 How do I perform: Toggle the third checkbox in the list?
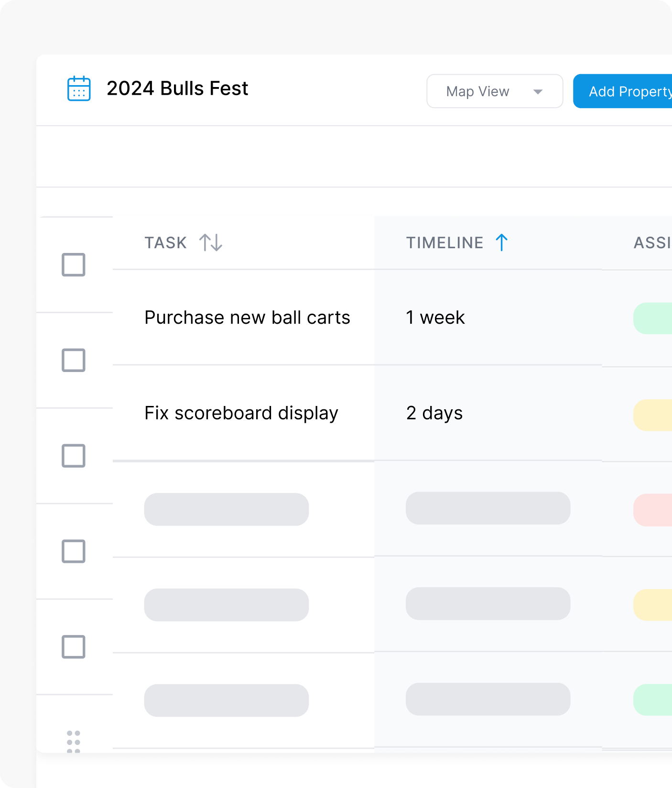(74, 456)
